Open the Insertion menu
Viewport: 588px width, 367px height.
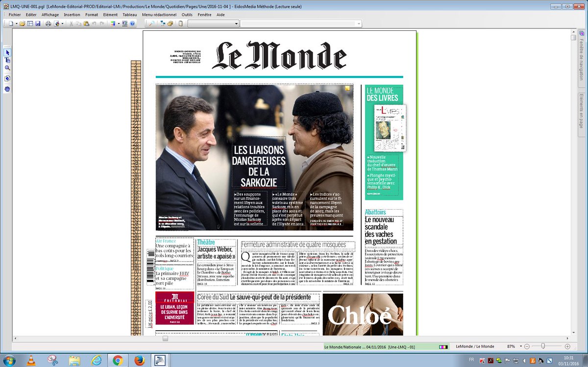tap(72, 15)
